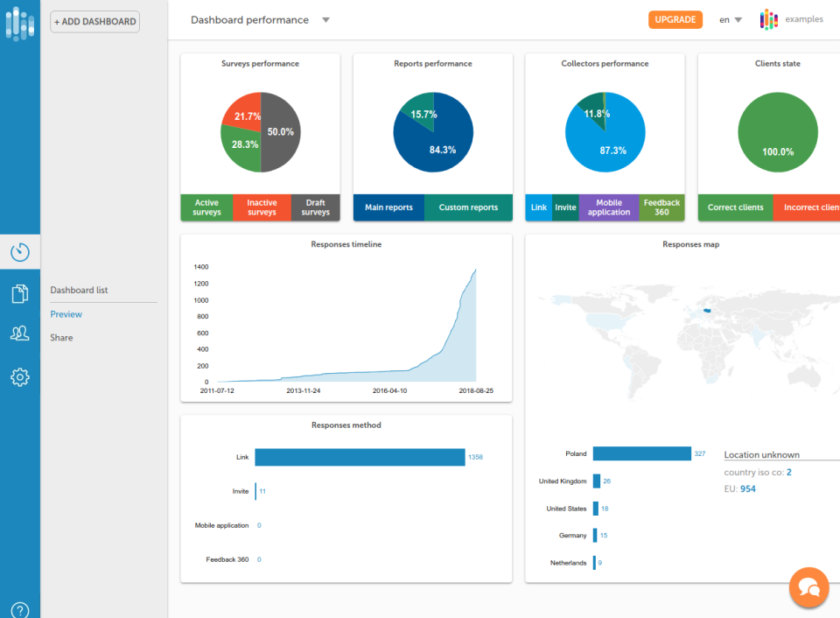
Task: Click the country iso co: 2 entry
Action: click(758, 472)
